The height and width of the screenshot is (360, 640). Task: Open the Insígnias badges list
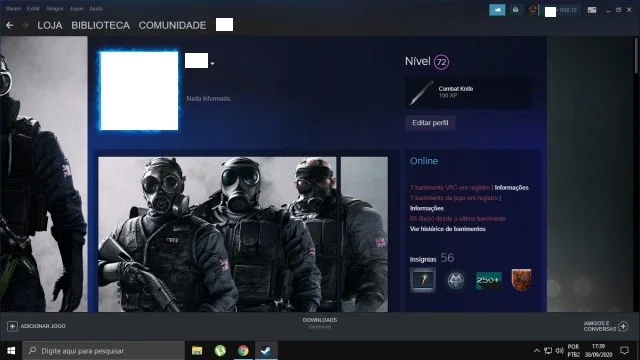pos(432,258)
